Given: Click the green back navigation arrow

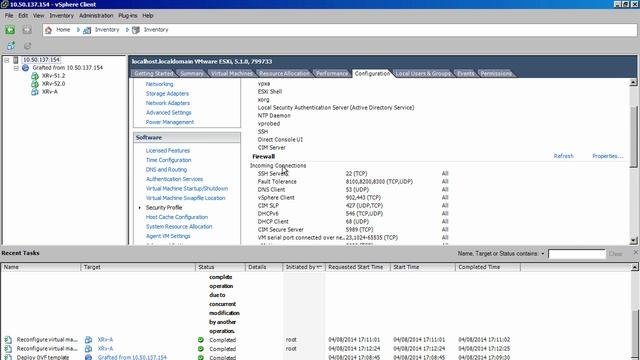Looking at the screenshot, I should (10, 30).
